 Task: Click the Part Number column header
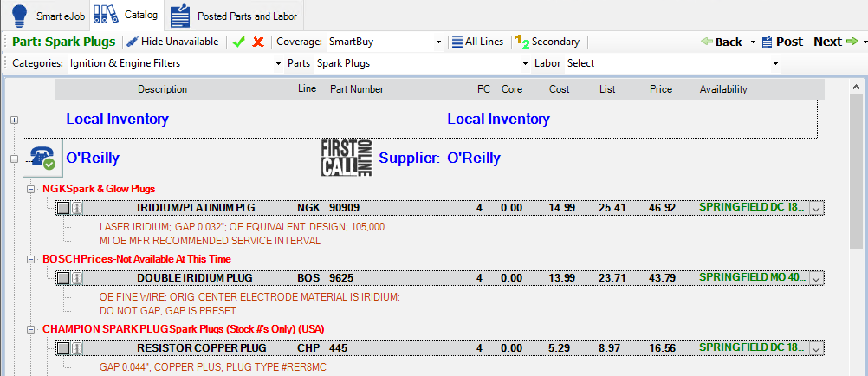tap(357, 89)
